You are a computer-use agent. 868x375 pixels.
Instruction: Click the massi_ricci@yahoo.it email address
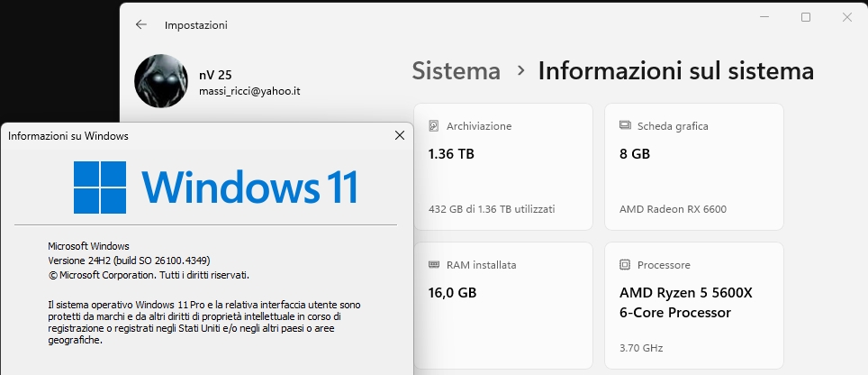click(x=249, y=91)
